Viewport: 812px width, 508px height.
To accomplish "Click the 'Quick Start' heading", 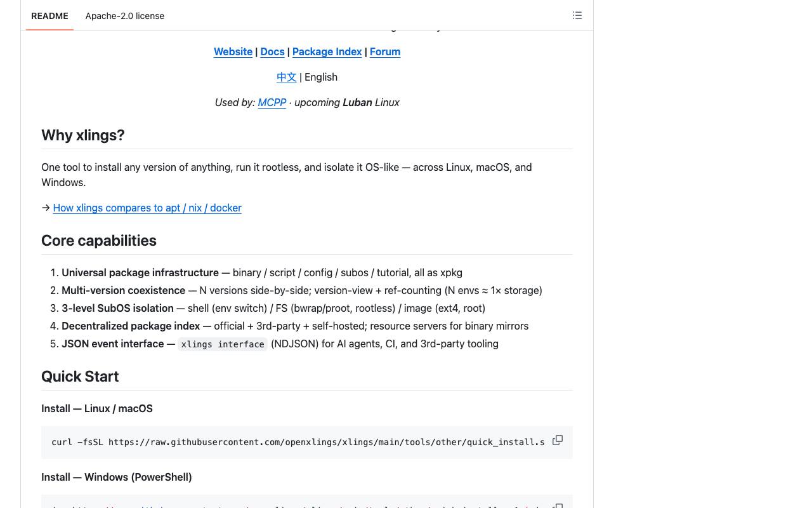I will [80, 377].
